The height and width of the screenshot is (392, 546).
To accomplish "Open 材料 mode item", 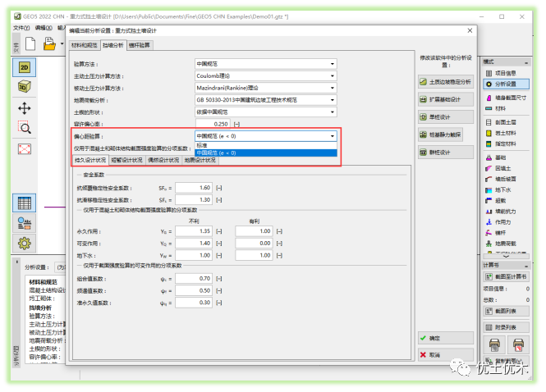I will coord(506,108).
